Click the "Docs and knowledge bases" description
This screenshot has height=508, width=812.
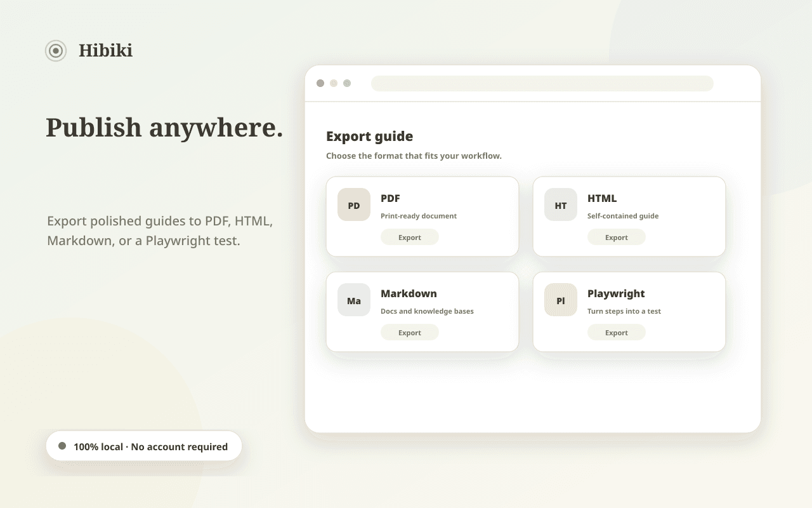[427, 311]
